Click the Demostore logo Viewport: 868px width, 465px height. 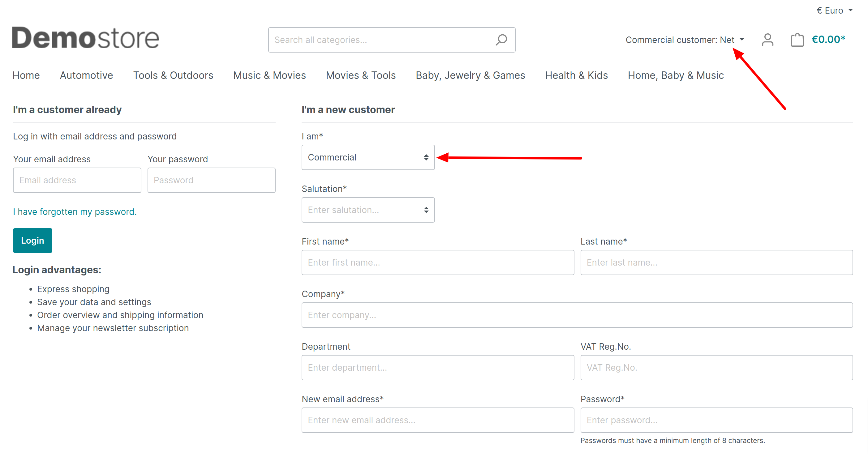pos(86,38)
